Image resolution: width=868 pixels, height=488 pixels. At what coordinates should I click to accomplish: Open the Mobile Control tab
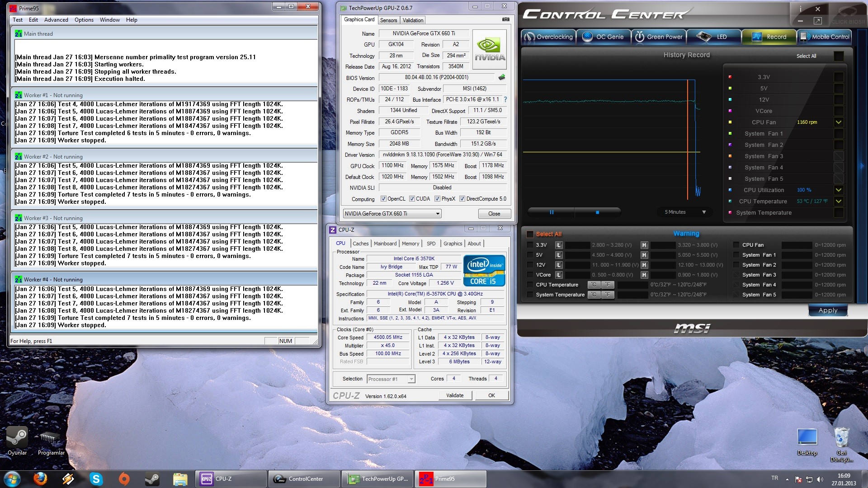coord(825,37)
